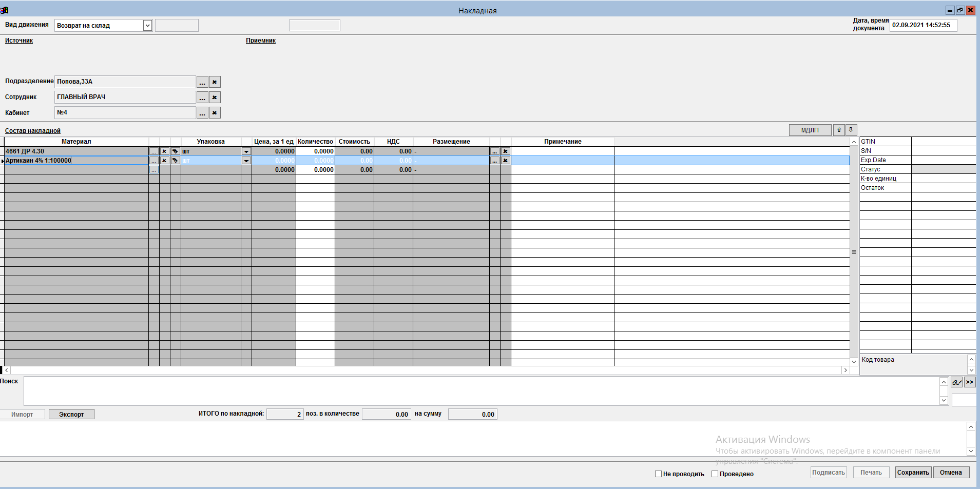Expand the Упаковка dropdown in the Артикаин row
Viewport: 980px width, 489px height.
(246, 161)
